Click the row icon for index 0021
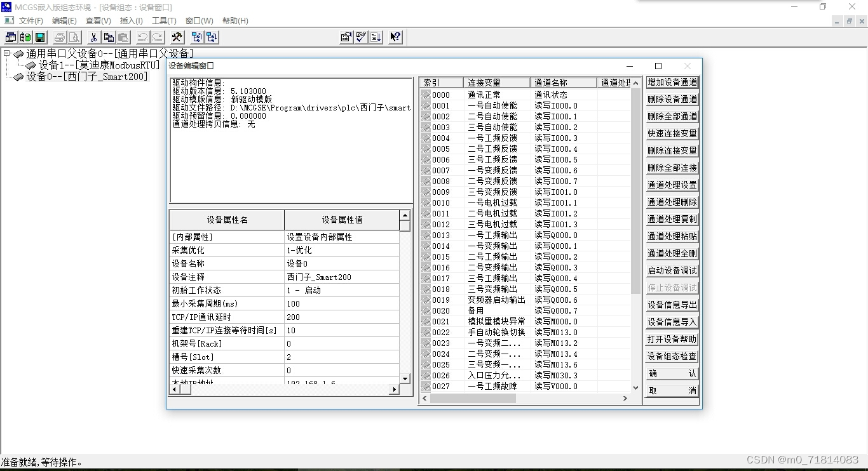This screenshot has width=868, height=471. coord(426,321)
